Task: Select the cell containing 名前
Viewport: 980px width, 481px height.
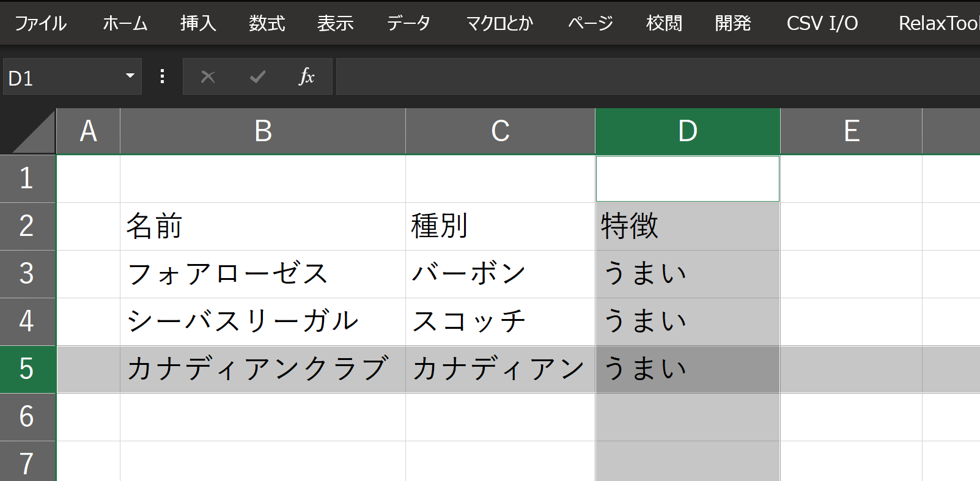Action: pos(263,226)
